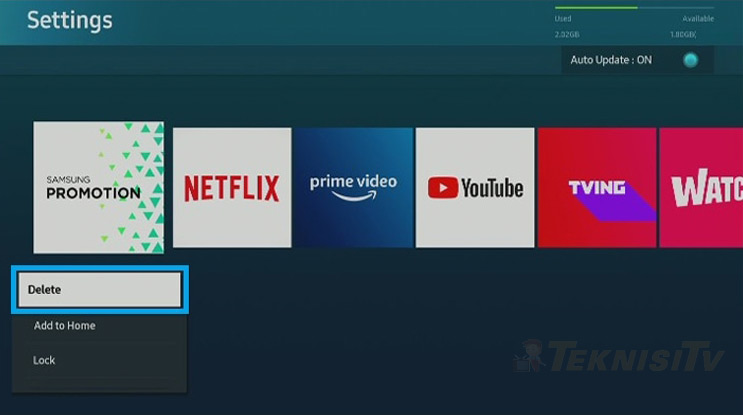This screenshot has height=415, width=743.
Task: Click the Settings title
Action: coord(70,20)
